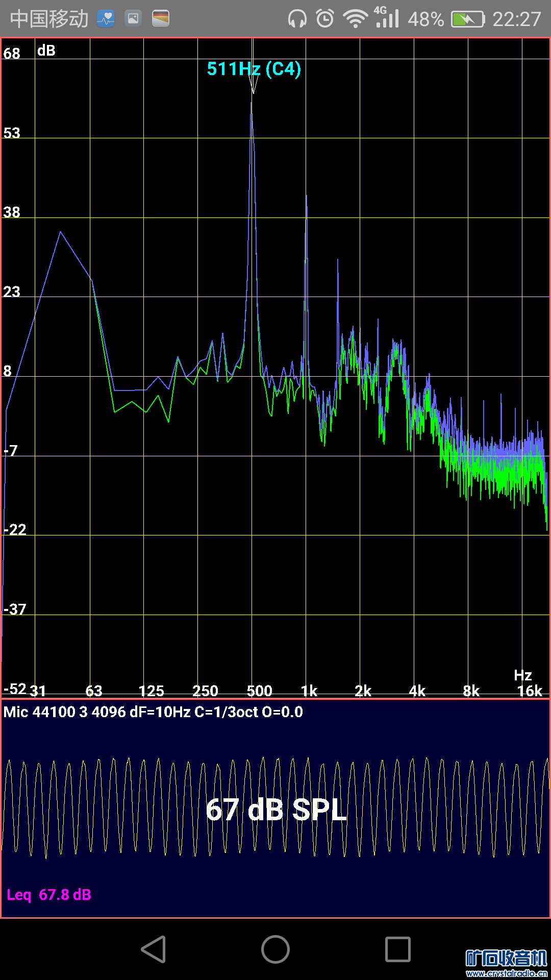This screenshot has height=980, width=551.
Task: Tap the 250 frequency axis label
Action: point(206,691)
